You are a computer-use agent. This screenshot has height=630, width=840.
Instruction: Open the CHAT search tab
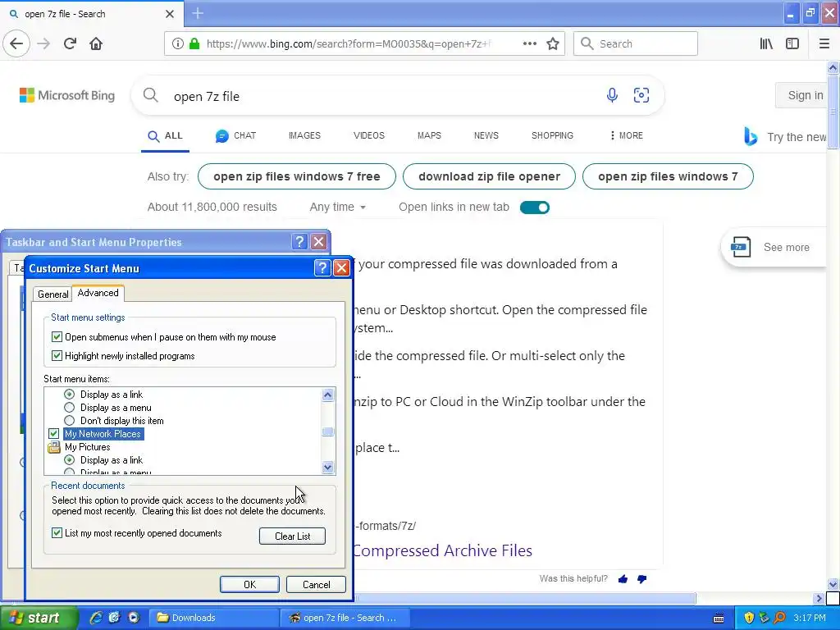click(235, 135)
